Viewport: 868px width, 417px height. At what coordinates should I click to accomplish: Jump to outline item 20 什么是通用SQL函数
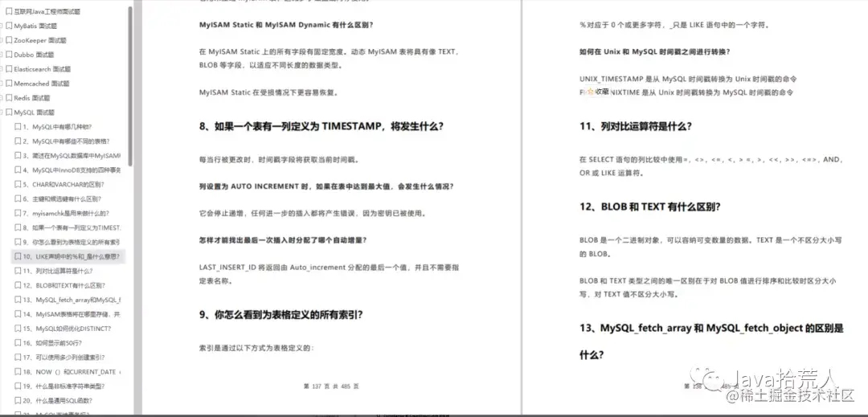(x=58, y=400)
